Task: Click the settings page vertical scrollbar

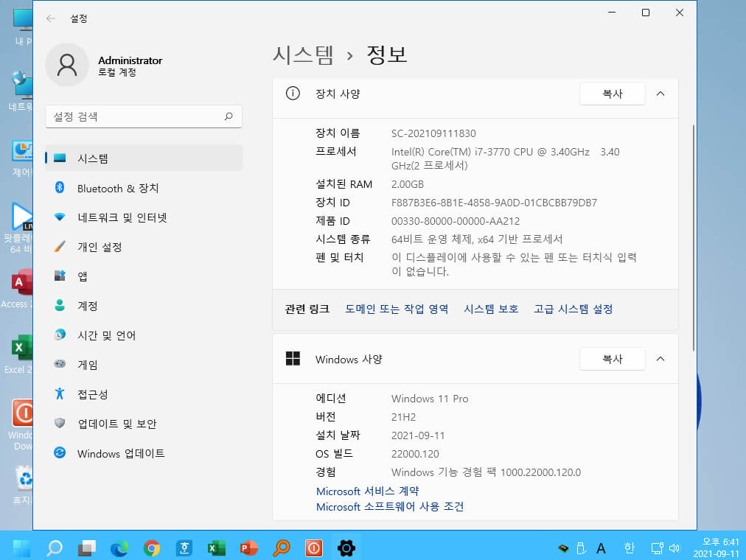Action: 694,238
